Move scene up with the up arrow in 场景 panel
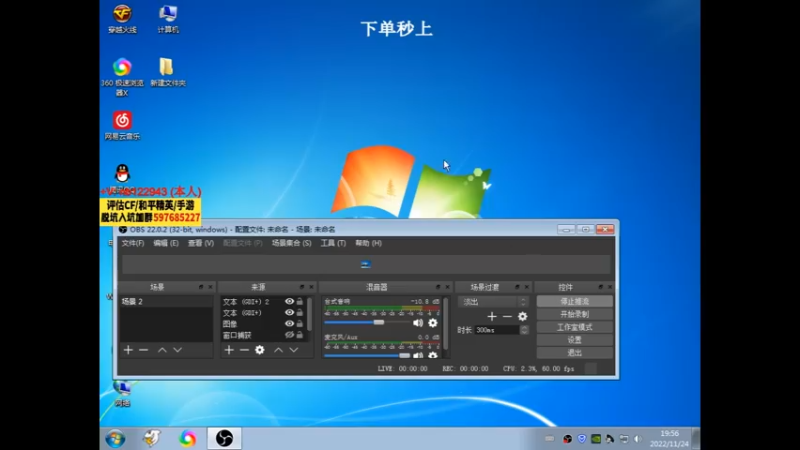 pos(162,350)
